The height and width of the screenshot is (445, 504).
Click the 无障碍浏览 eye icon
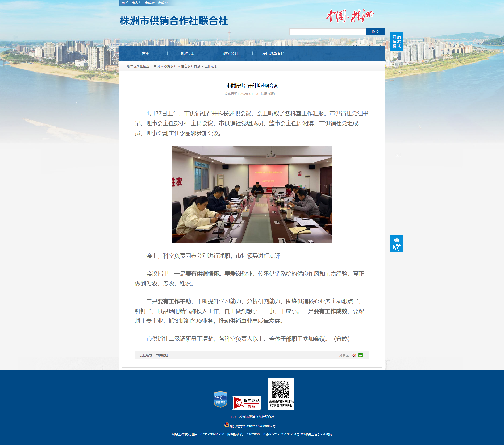coord(397,240)
